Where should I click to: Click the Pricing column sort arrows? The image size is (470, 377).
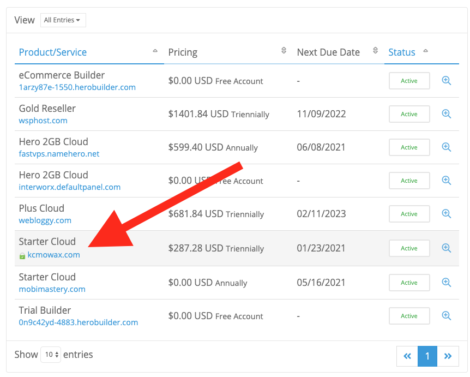[284, 50]
